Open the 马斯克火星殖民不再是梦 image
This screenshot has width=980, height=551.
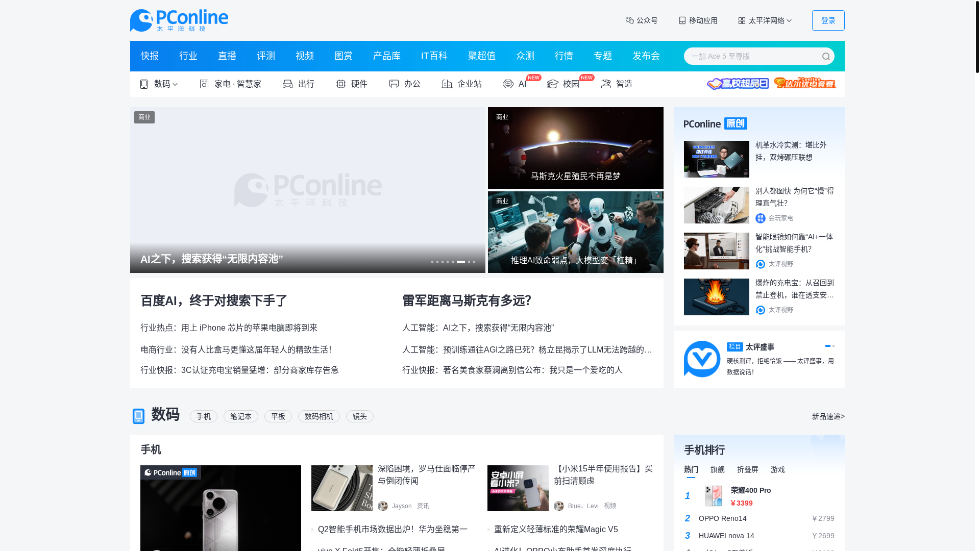coord(575,148)
